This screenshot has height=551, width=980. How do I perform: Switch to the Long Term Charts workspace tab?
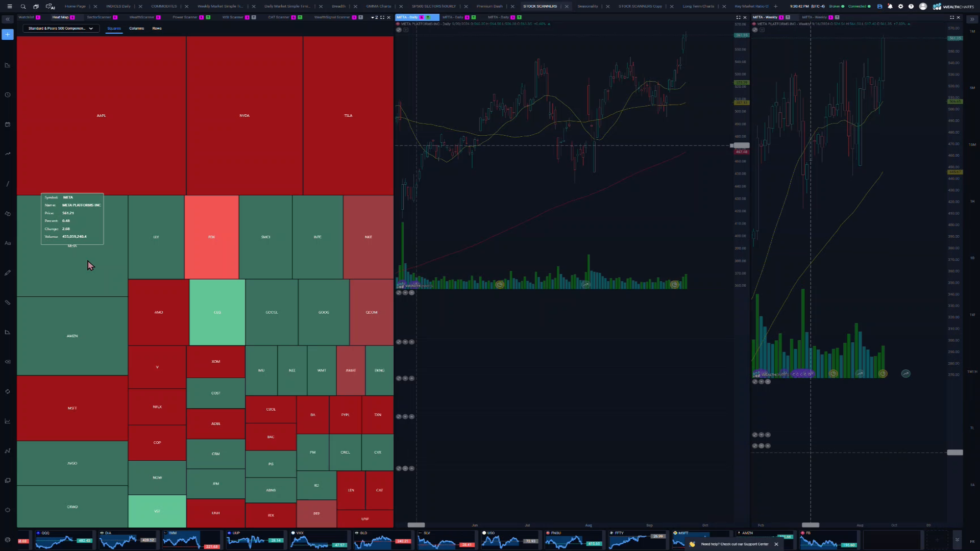pos(698,6)
